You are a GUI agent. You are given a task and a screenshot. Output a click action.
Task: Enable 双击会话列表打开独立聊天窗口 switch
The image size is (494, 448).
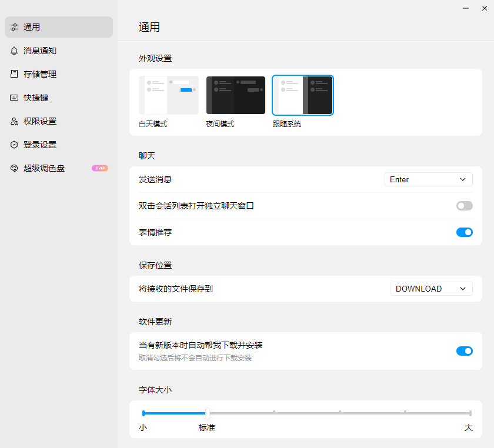coord(464,206)
